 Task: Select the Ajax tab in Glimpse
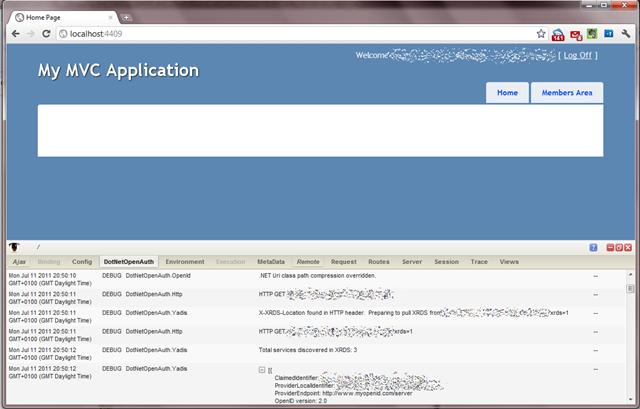coord(19,261)
